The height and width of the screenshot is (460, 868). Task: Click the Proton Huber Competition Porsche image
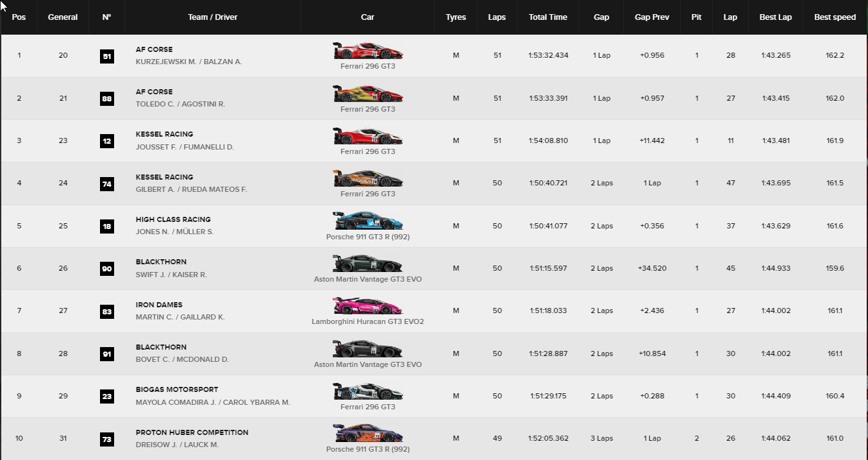point(368,434)
